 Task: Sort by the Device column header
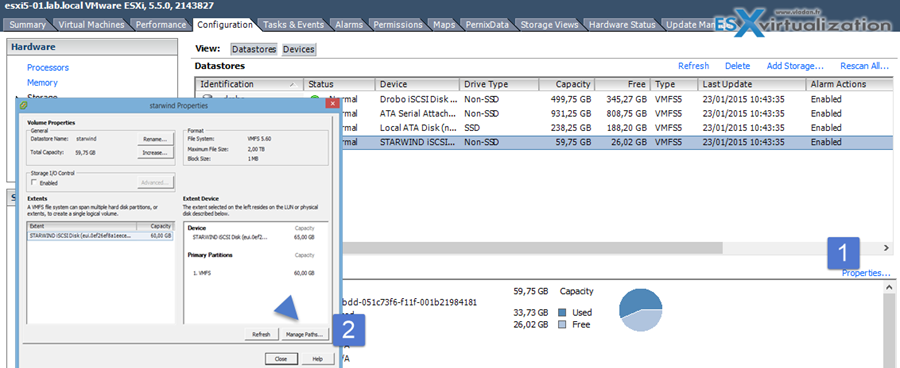click(417, 84)
